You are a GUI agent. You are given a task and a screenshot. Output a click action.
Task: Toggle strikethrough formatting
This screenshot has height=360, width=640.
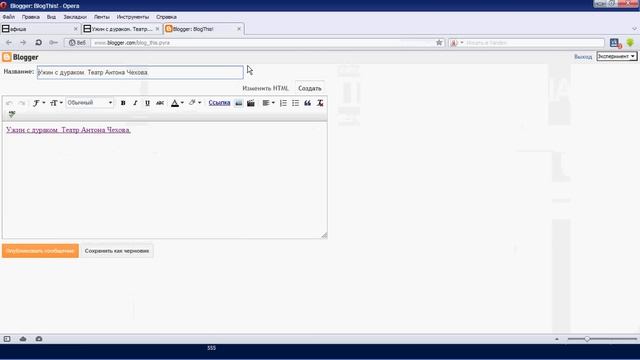click(x=160, y=103)
